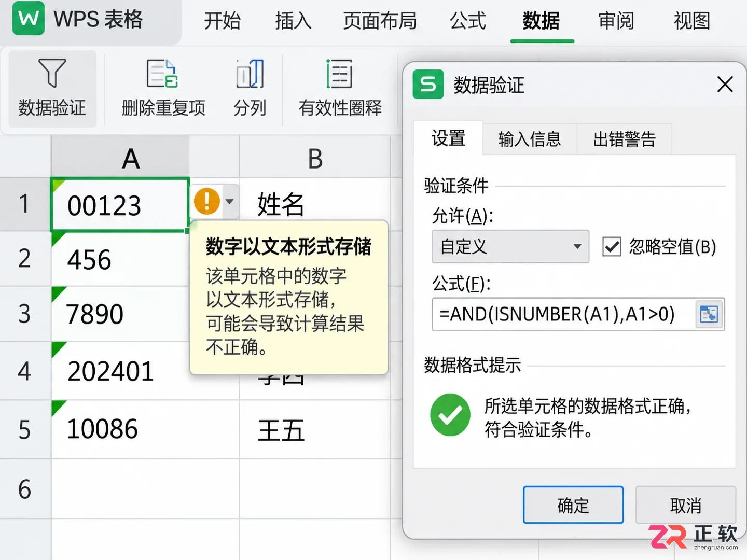Select row 1 header
Image resolution: width=747 pixels, height=560 pixels.
point(25,204)
